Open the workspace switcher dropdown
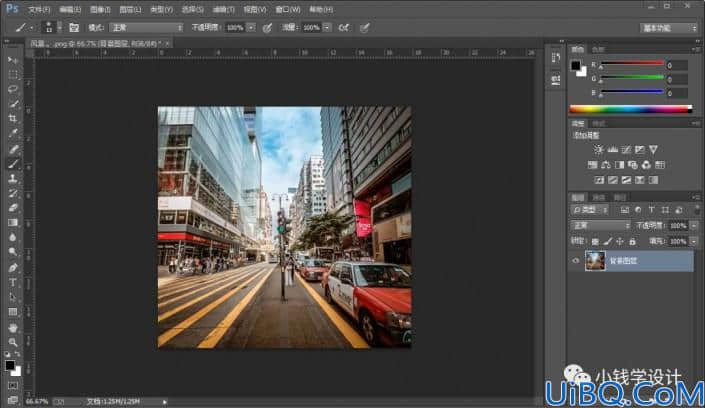Image resolution: width=705 pixels, height=408 pixels. [x=669, y=28]
